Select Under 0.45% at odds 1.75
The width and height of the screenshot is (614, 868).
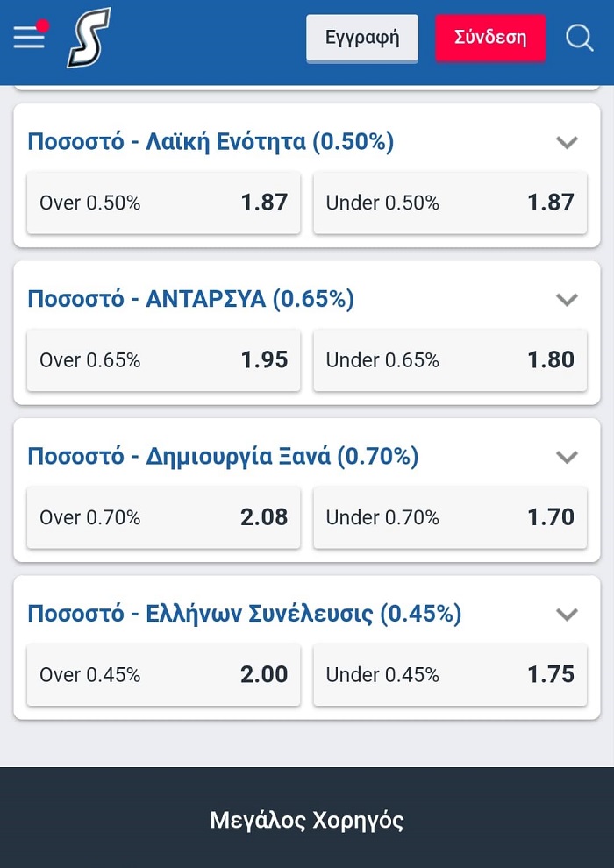(450, 674)
